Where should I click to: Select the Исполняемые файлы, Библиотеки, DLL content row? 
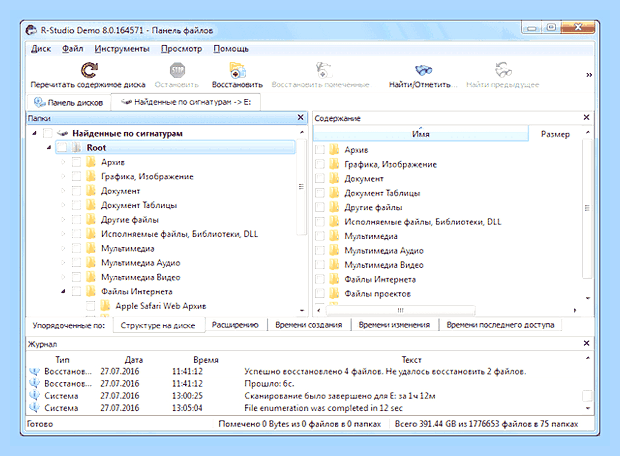pos(447,222)
